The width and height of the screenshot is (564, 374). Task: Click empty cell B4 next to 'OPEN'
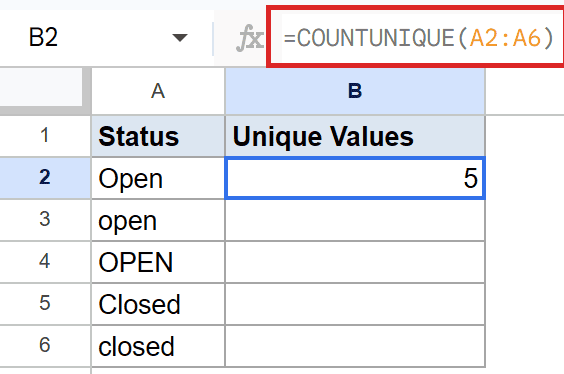pos(355,262)
